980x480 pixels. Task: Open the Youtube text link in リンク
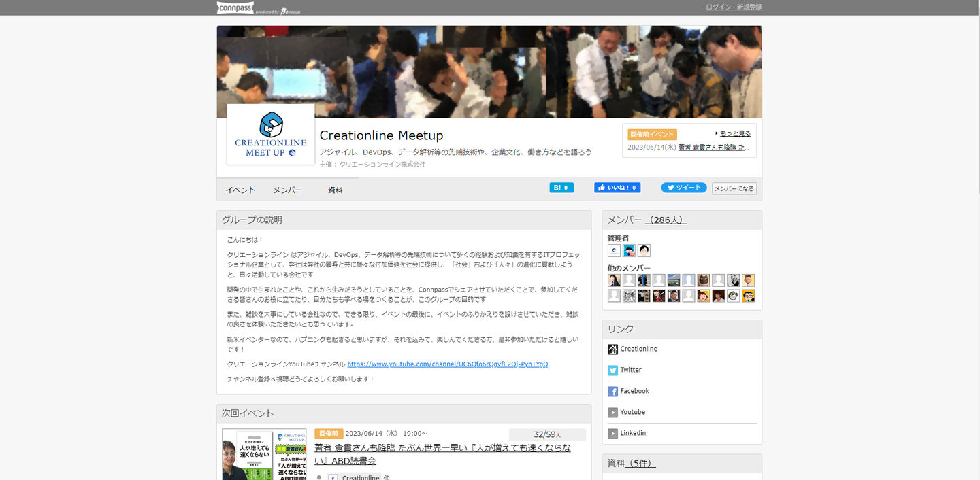click(632, 412)
